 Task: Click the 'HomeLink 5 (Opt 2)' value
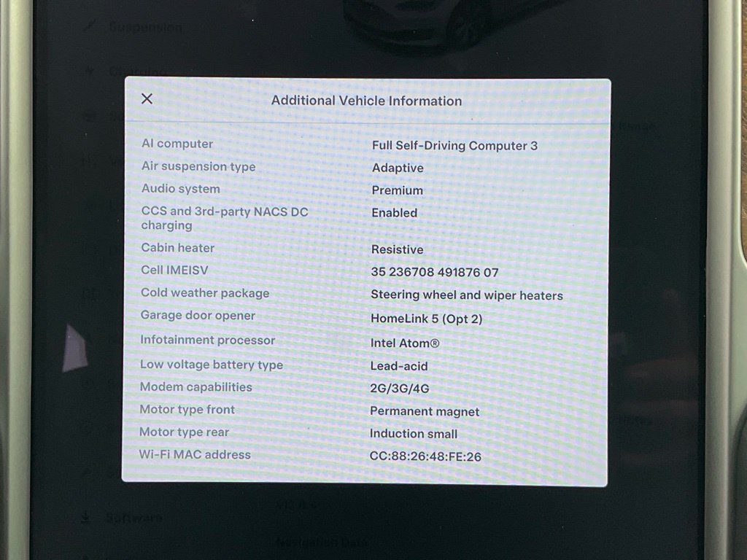[426, 319]
